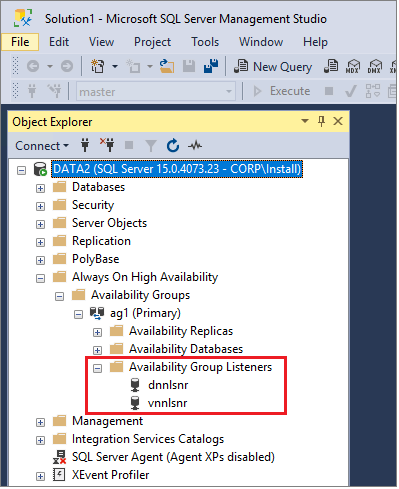Click the Activity Monitor icon in Object Explorer

(x=195, y=145)
